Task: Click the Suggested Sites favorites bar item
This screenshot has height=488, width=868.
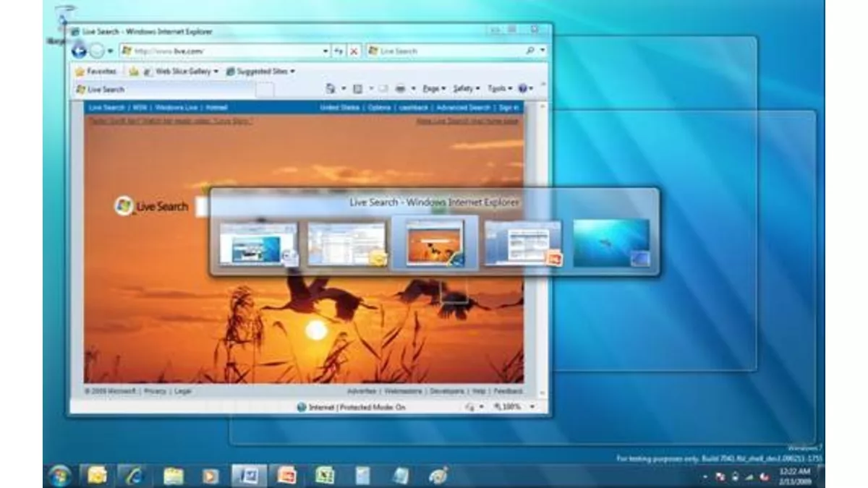Action: 260,72
